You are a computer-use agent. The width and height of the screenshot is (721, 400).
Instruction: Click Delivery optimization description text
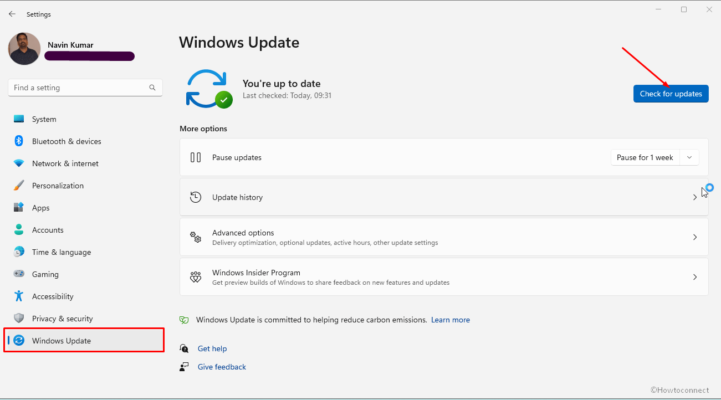(x=325, y=243)
